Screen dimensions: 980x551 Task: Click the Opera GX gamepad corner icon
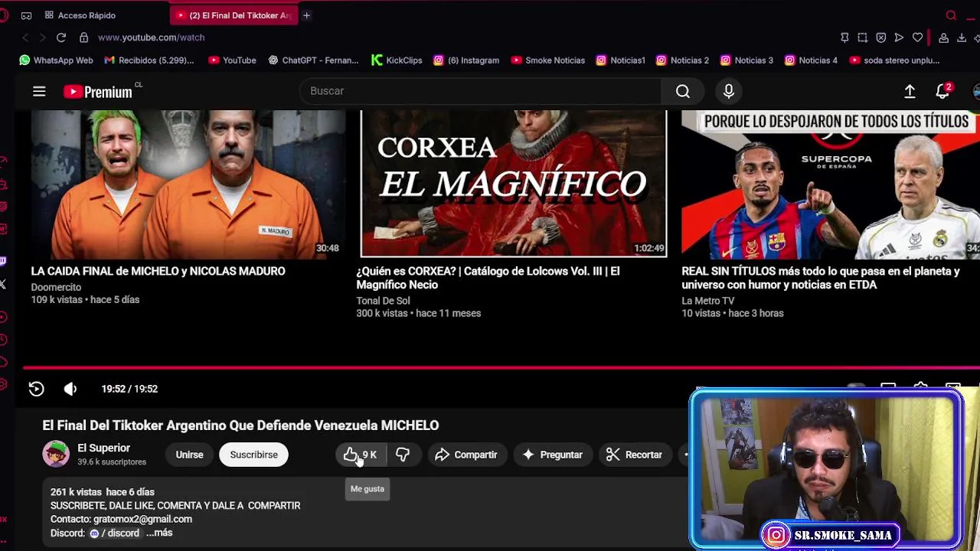click(x=26, y=15)
